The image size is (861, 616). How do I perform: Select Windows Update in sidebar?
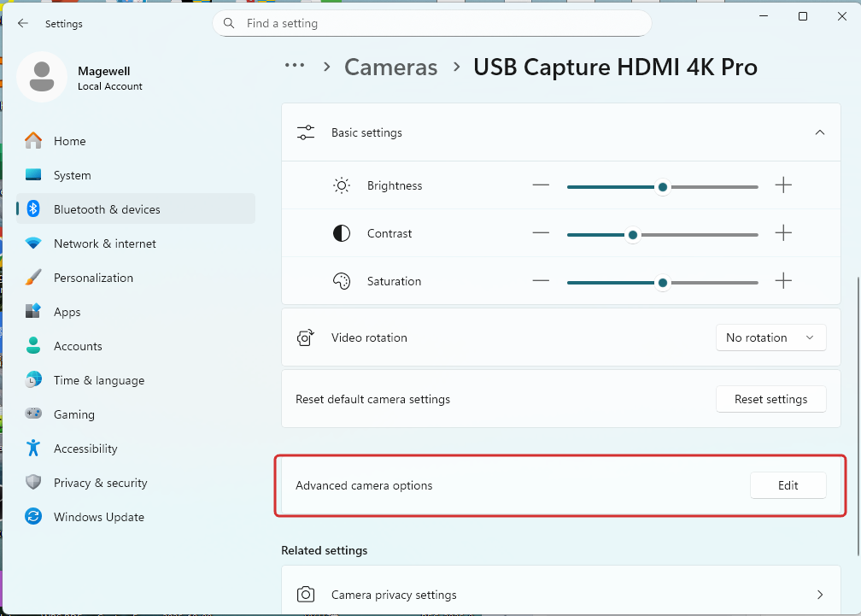[x=98, y=517]
